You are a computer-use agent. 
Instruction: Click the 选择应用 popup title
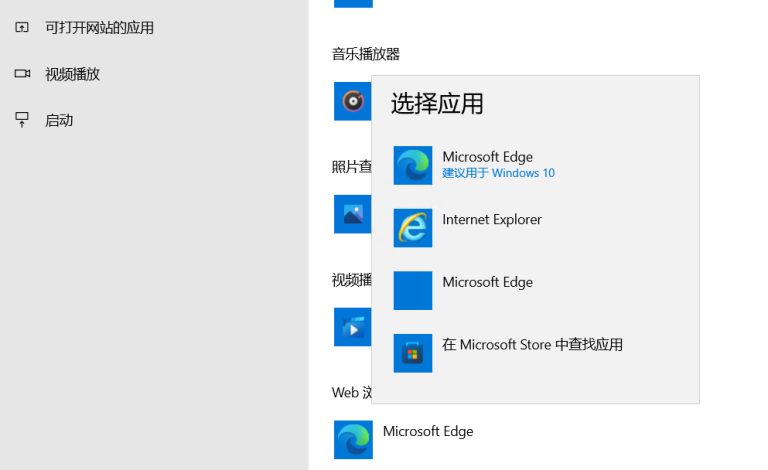point(437,104)
